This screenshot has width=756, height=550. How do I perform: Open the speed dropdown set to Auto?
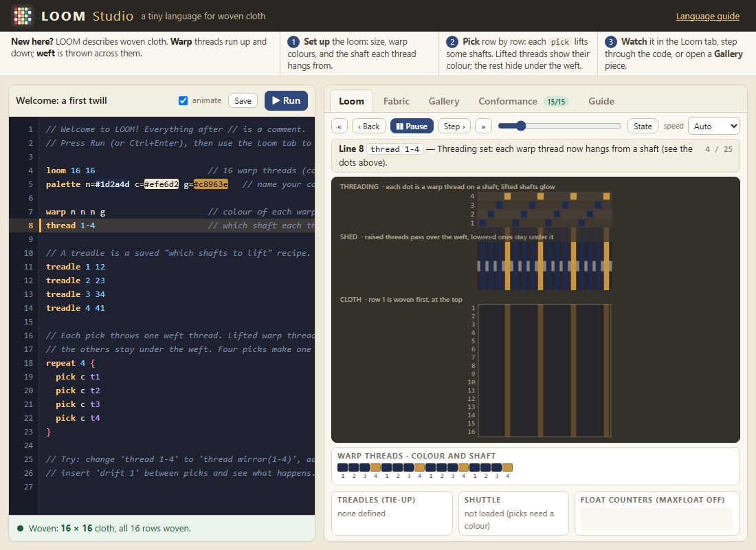point(713,126)
